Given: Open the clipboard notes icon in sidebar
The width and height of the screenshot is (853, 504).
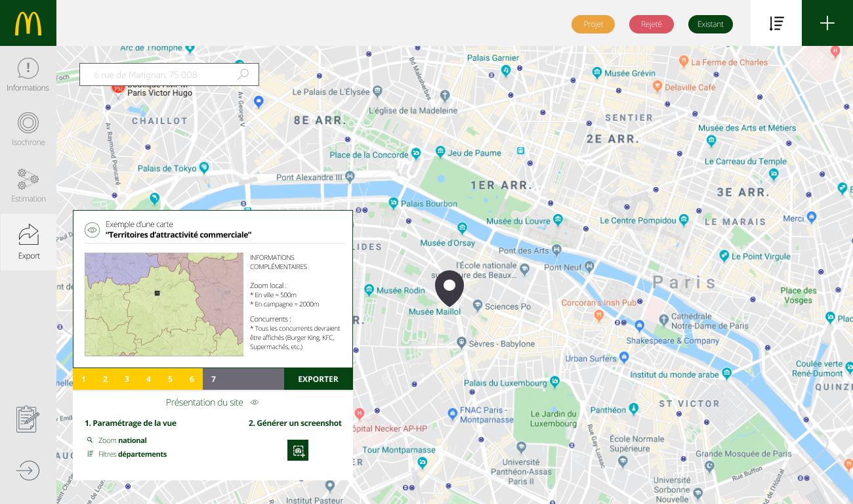Looking at the screenshot, I should [28, 419].
